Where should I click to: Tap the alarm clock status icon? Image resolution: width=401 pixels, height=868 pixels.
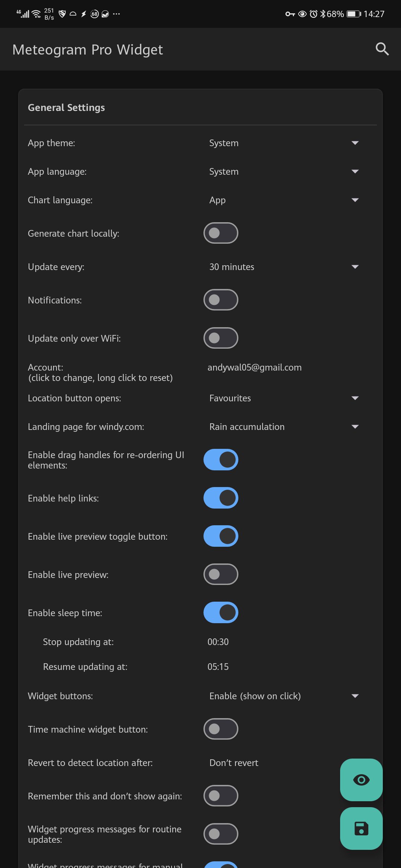(314, 14)
